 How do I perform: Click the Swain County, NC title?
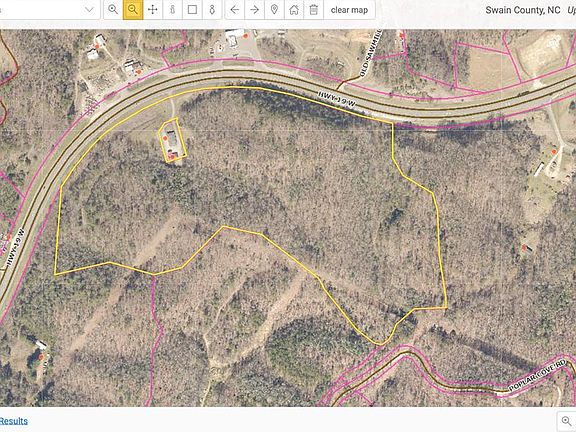523,10
